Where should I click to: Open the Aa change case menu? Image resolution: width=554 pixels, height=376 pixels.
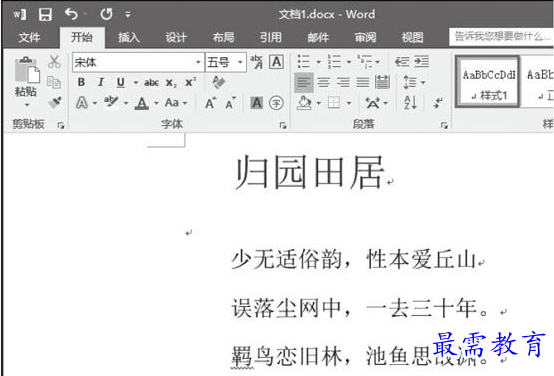pyautogui.click(x=176, y=103)
